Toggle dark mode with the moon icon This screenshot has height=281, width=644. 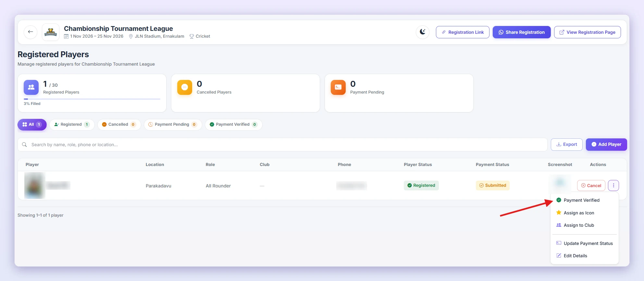click(x=423, y=32)
